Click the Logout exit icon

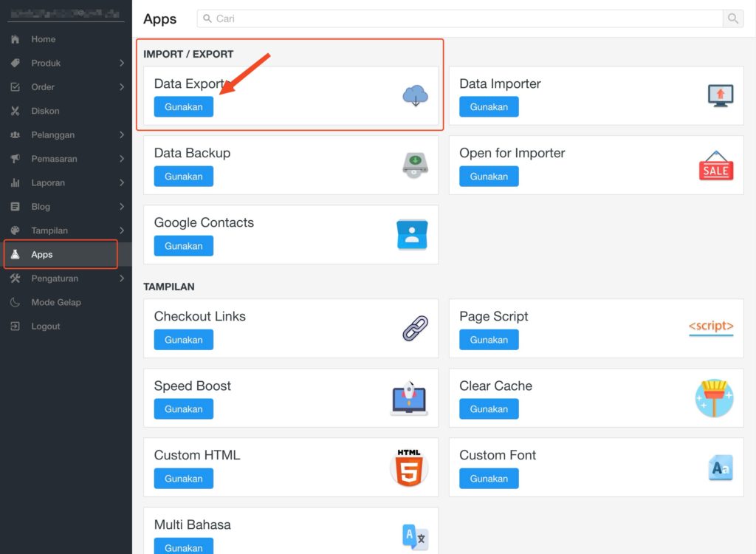click(x=15, y=326)
